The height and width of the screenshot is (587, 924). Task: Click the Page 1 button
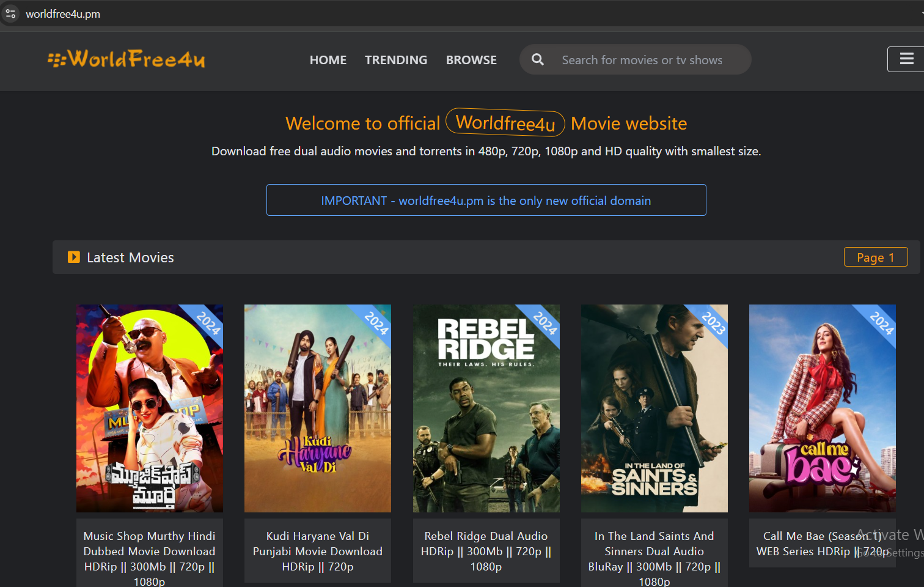click(x=876, y=257)
